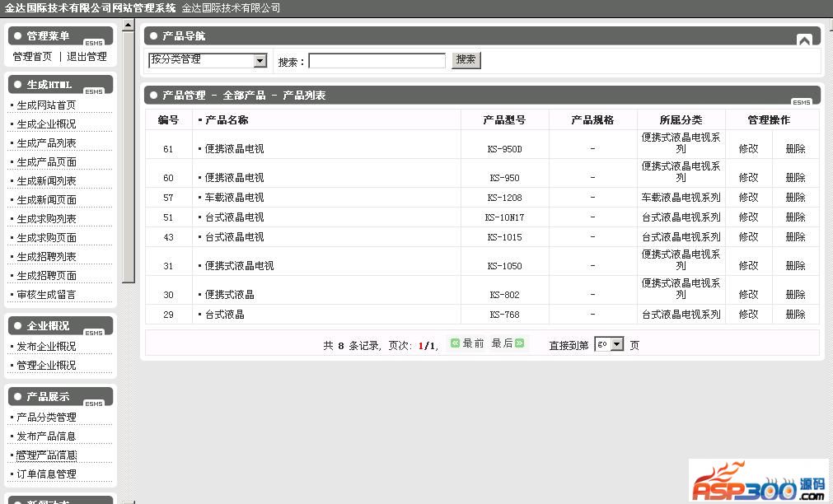833x504 pixels.
Task: Open 管理首页 link
Action: coord(32,56)
